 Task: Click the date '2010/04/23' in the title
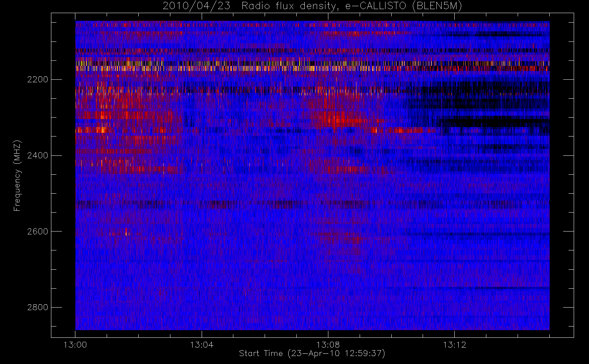click(196, 6)
